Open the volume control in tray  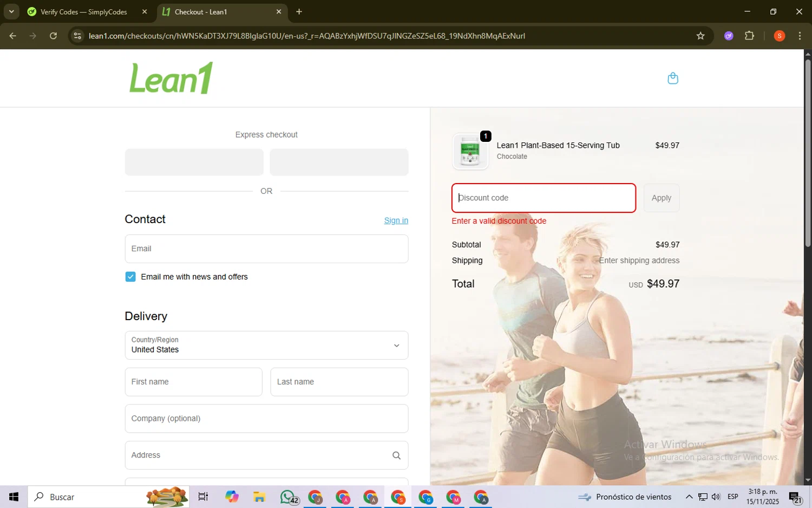(716, 497)
